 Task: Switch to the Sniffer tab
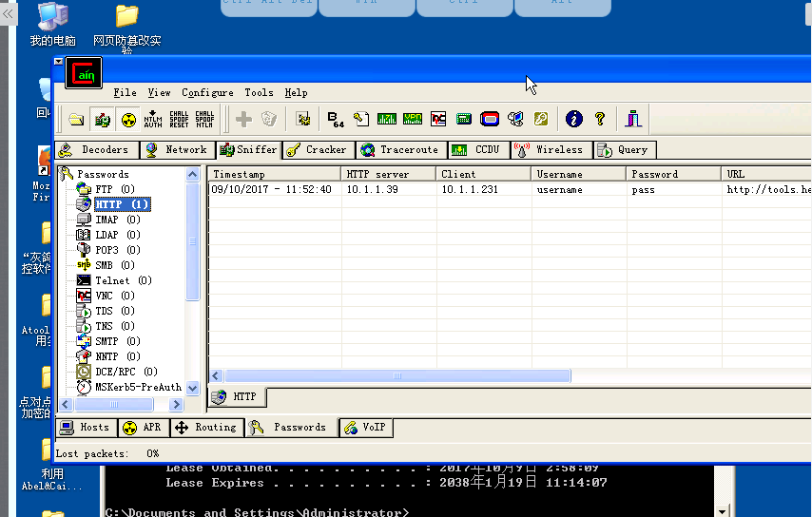click(x=249, y=150)
